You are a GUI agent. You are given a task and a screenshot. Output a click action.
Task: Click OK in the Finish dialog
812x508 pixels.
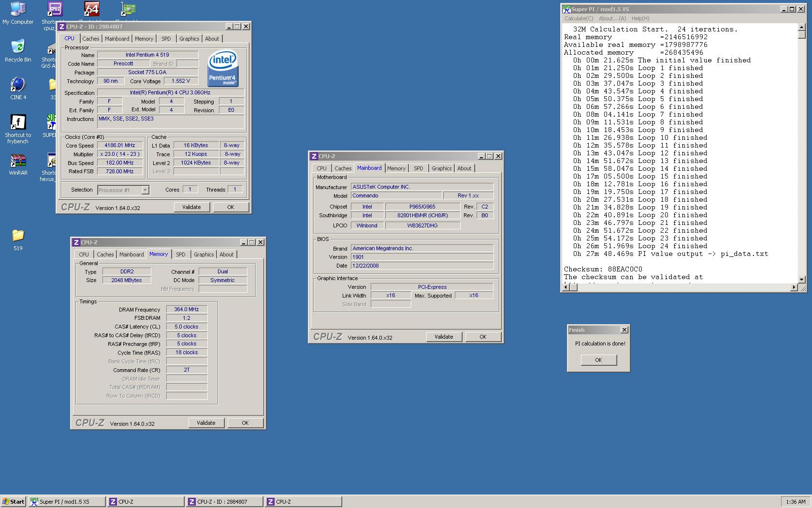click(598, 360)
